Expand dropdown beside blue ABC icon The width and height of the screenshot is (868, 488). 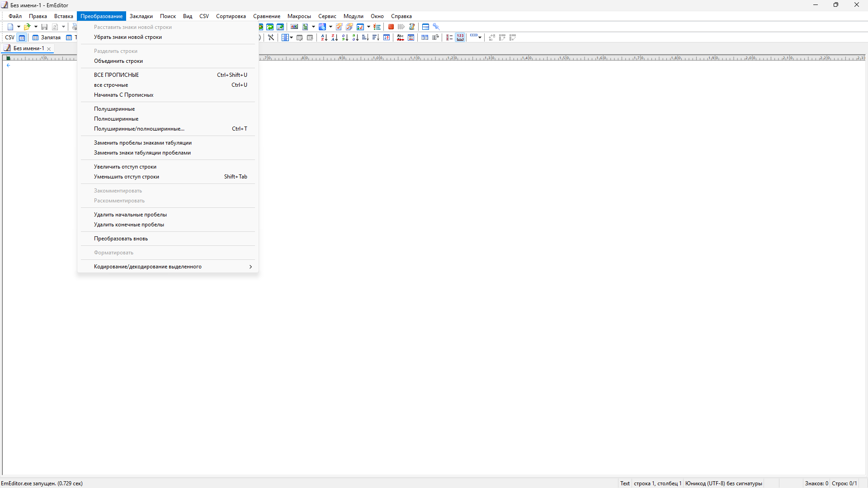click(x=330, y=27)
